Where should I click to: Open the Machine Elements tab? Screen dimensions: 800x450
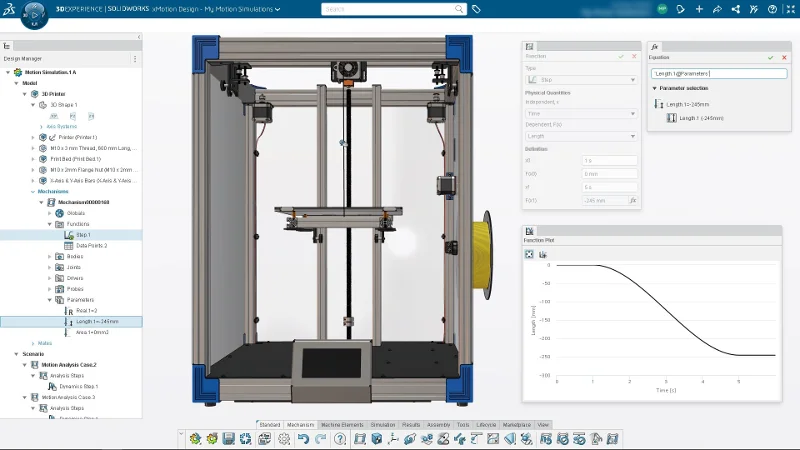pyautogui.click(x=342, y=425)
